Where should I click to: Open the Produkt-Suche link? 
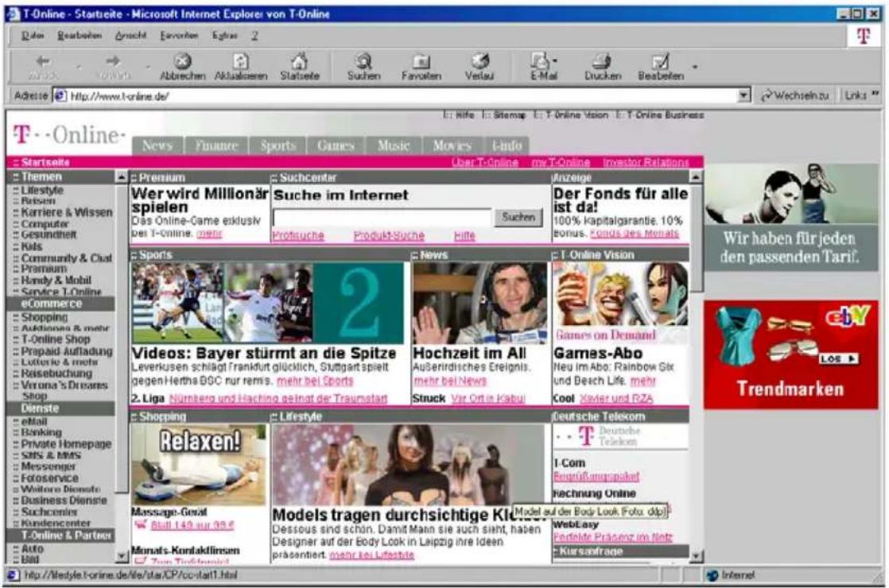[389, 236]
